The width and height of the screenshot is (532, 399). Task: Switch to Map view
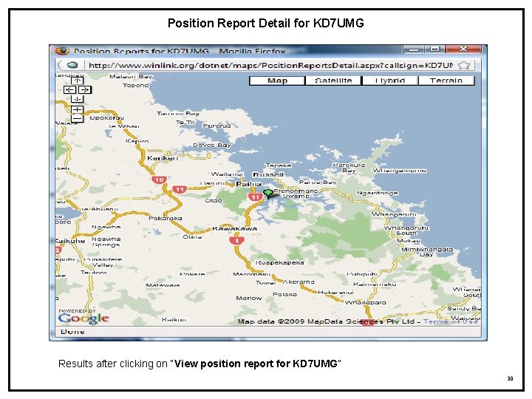click(x=277, y=81)
